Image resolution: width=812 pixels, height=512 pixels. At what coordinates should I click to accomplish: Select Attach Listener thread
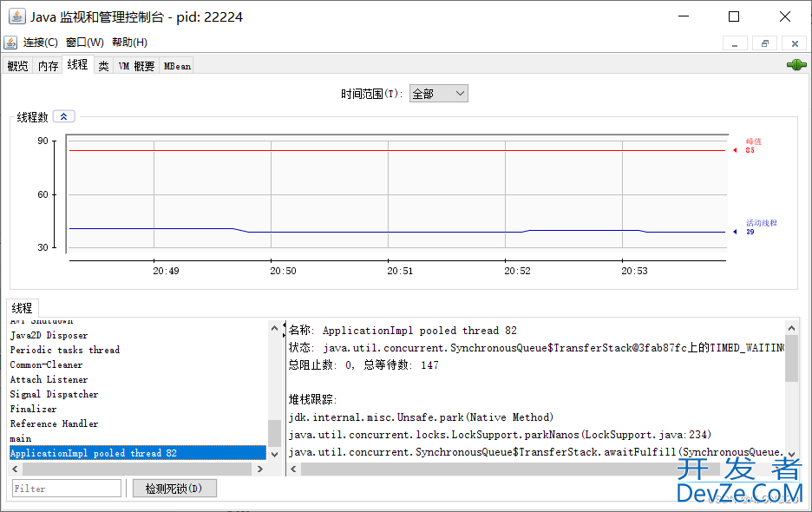(x=138, y=379)
